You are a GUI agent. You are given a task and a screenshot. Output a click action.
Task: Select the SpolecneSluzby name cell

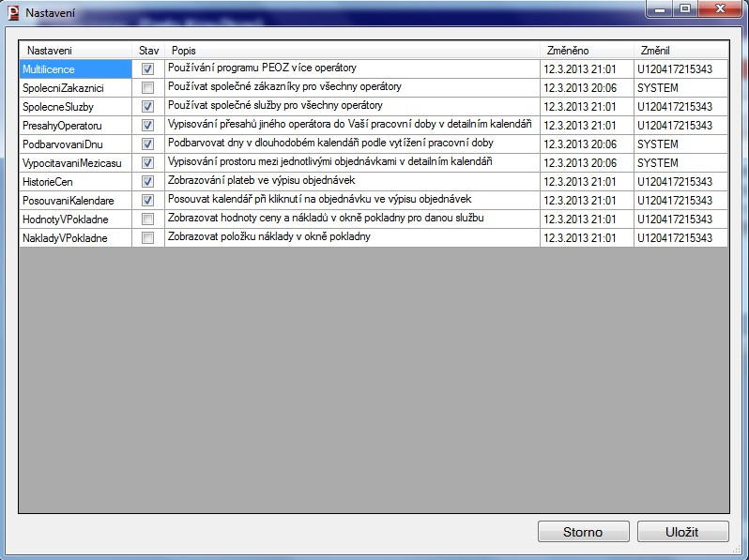[75, 106]
